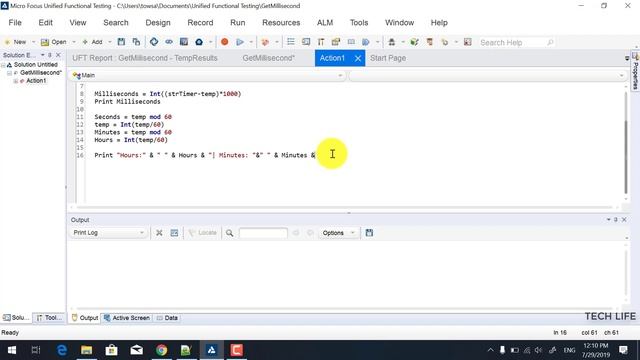Image resolution: width=640 pixels, height=360 pixels.
Task: Switch to Active Screen bottom tab
Action: 127,318
